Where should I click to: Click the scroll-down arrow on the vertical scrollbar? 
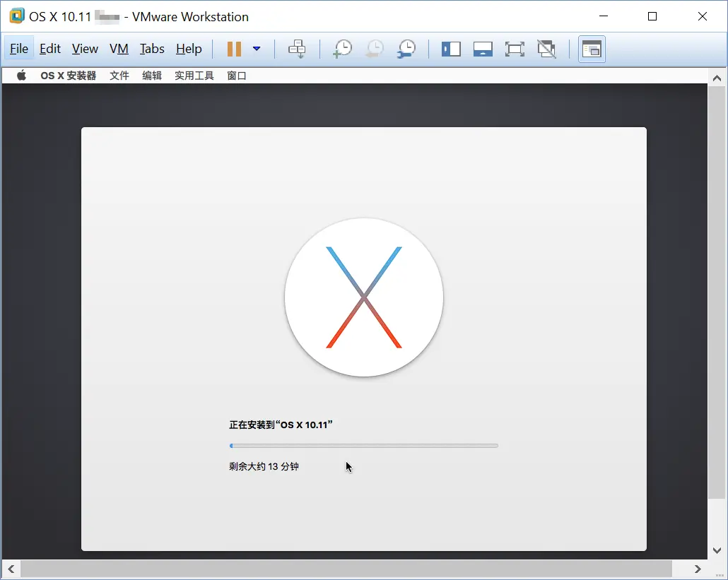(x=717, y=550)
